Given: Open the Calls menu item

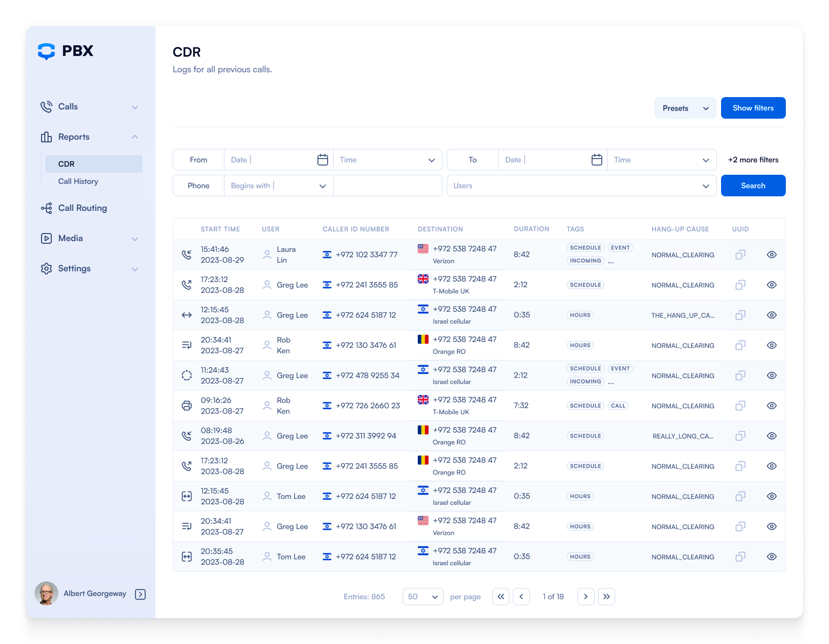Looking at the screenshot, I should click(68, 107).
